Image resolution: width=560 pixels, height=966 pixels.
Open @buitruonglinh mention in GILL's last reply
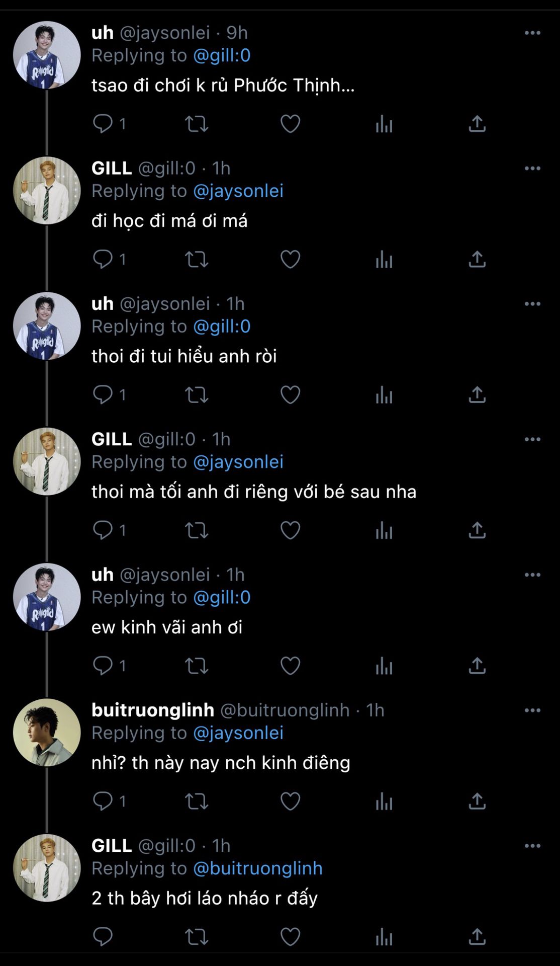pos(258,868)
